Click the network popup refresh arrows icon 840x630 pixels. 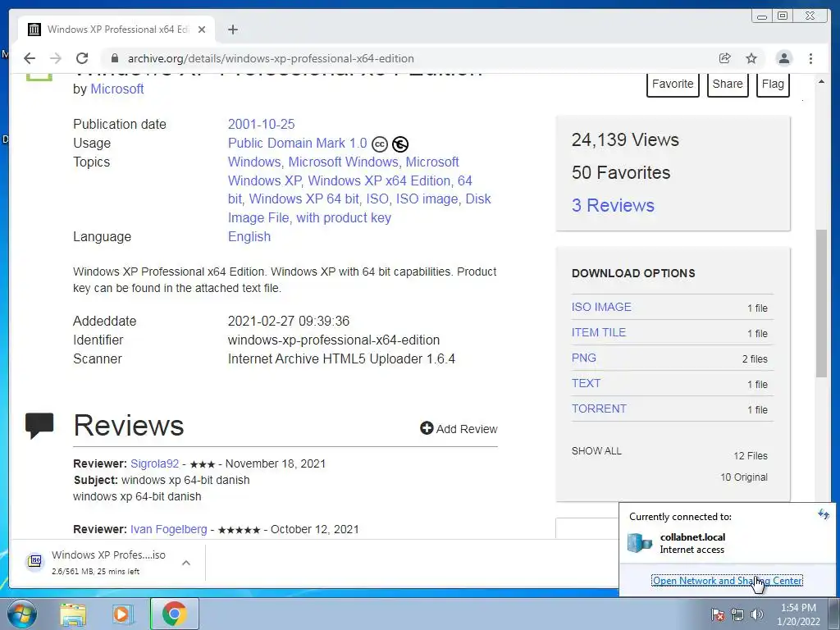[x=824, y=514]
